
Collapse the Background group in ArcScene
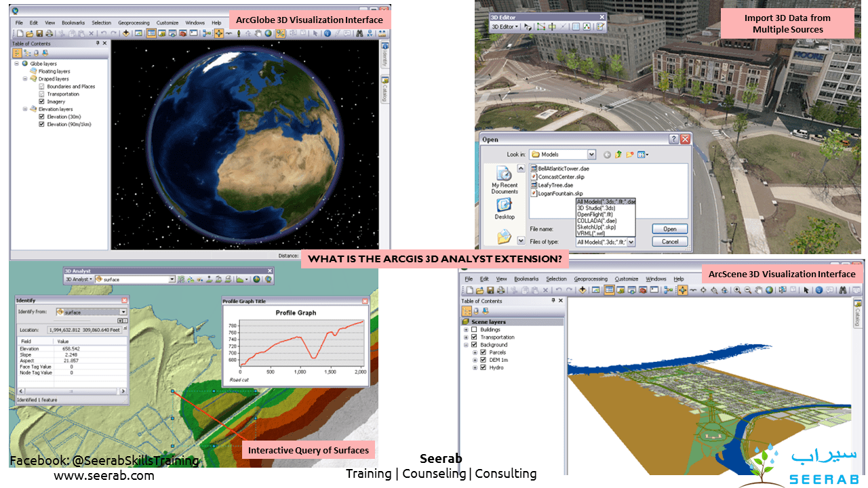pyautogui.click(x=465, y=345)
